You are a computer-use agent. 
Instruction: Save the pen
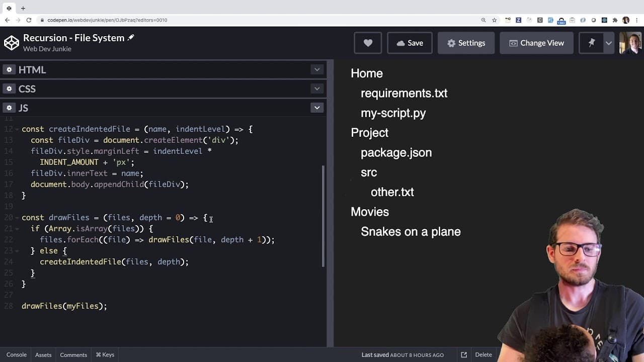pos(410,43)
